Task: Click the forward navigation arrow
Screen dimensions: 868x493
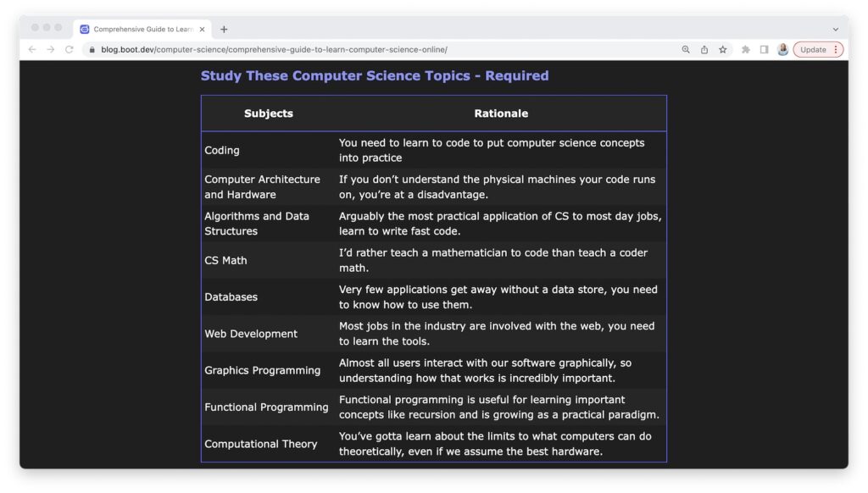Action: tap(50, 50)
